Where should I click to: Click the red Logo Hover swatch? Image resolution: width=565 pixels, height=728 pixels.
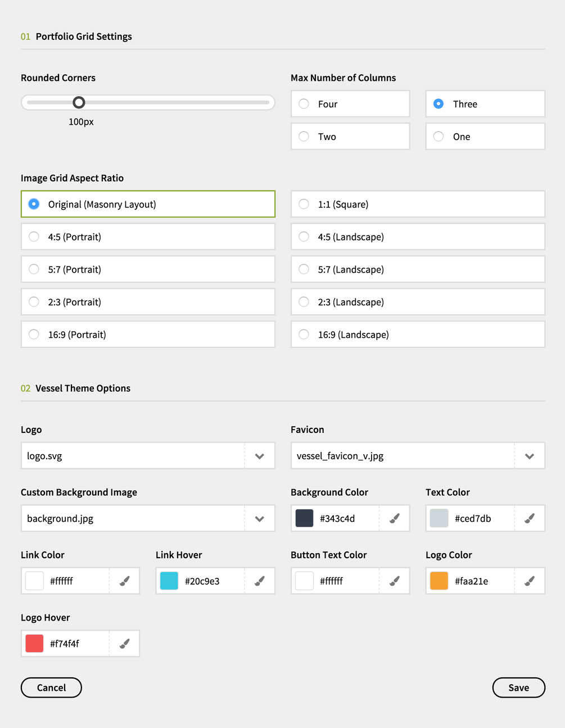click(34, 644)
